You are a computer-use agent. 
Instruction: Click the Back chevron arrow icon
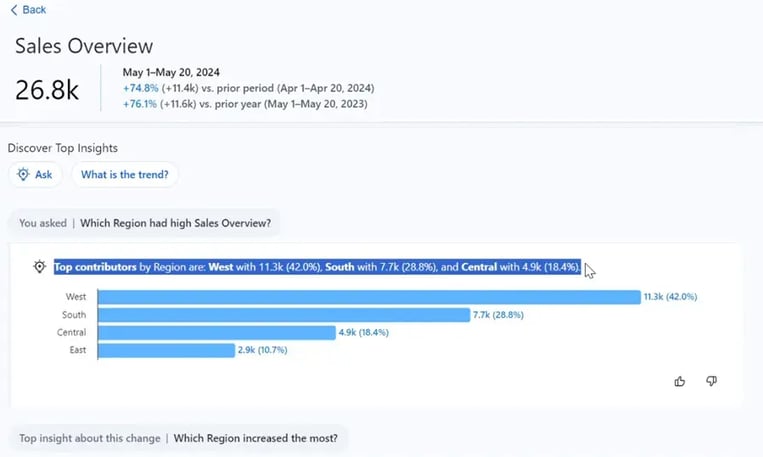coord(14,10)
